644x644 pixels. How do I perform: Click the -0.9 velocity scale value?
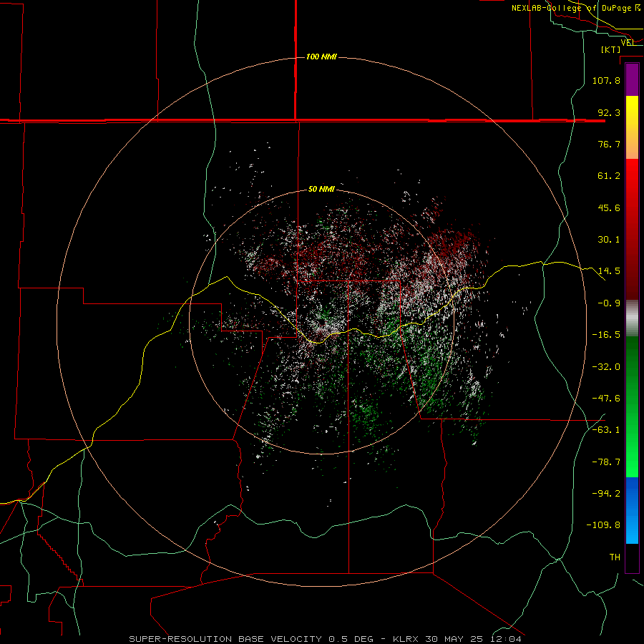pyautogui.click(x=609, y=303)
